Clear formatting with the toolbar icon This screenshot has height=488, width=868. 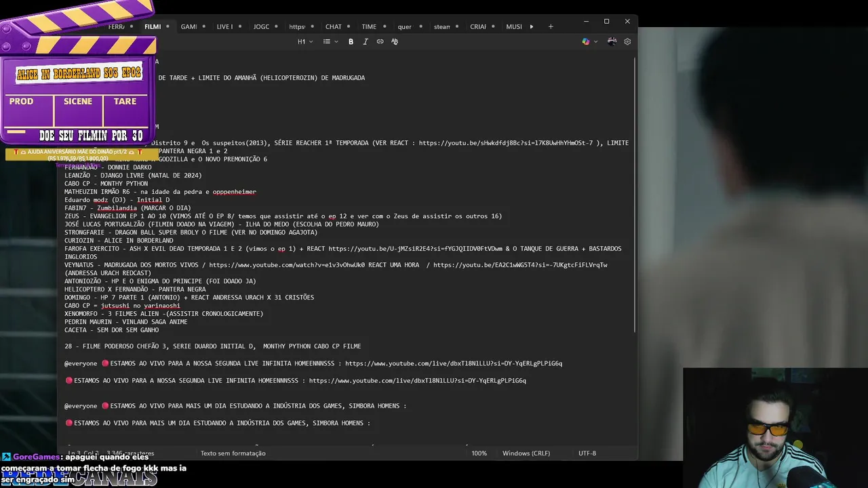(x=395, y=41)
